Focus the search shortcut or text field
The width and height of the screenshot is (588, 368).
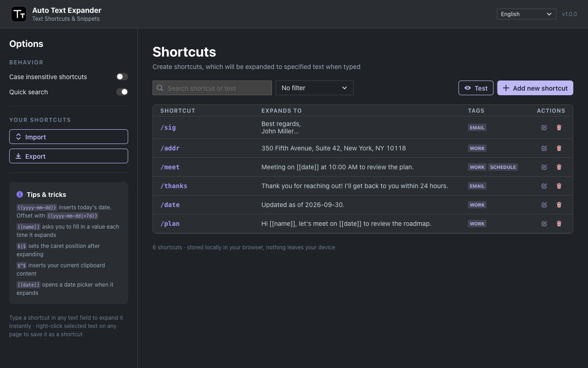tap(212, 88)
